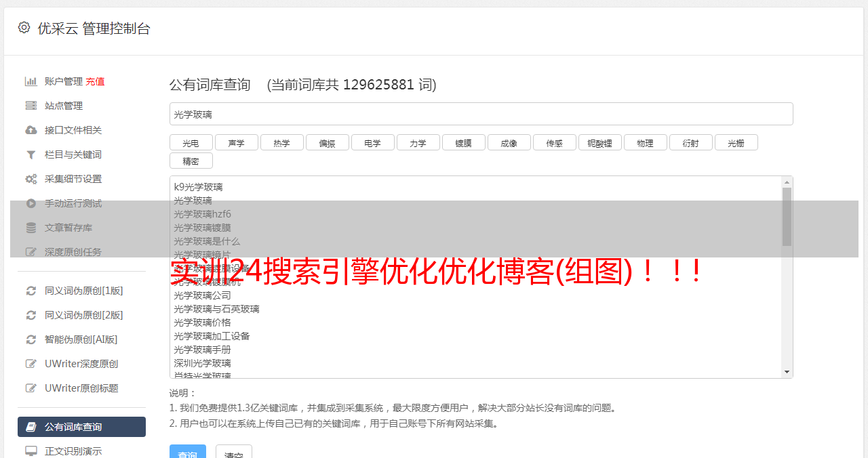
Task: Open 同义词伪原创[1版] tool
Action: point(84,291)
